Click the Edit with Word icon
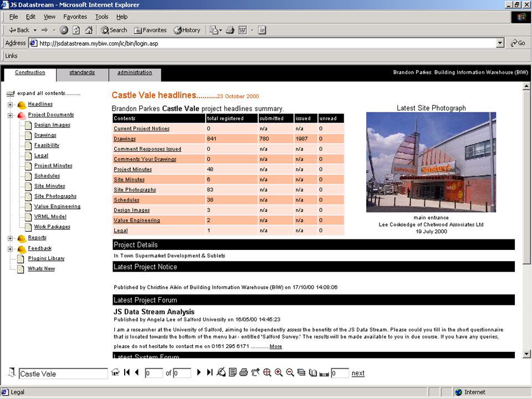Viewport: 532px width, 399px height. click(243, 30)
